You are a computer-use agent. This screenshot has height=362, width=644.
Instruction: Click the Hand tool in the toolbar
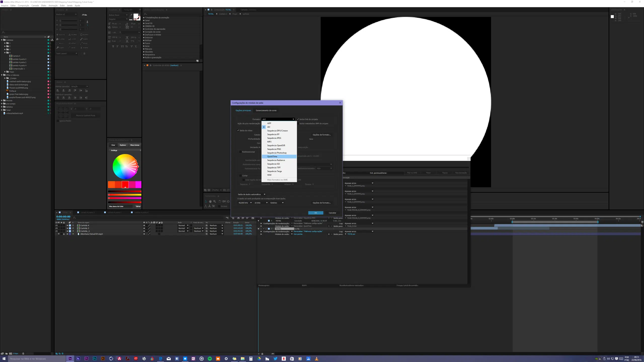210,201
